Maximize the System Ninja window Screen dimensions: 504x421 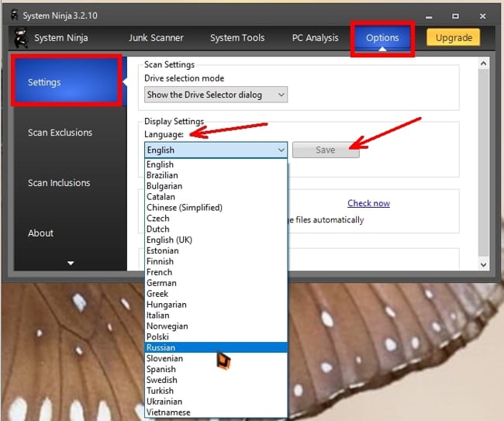click(455, 16)
